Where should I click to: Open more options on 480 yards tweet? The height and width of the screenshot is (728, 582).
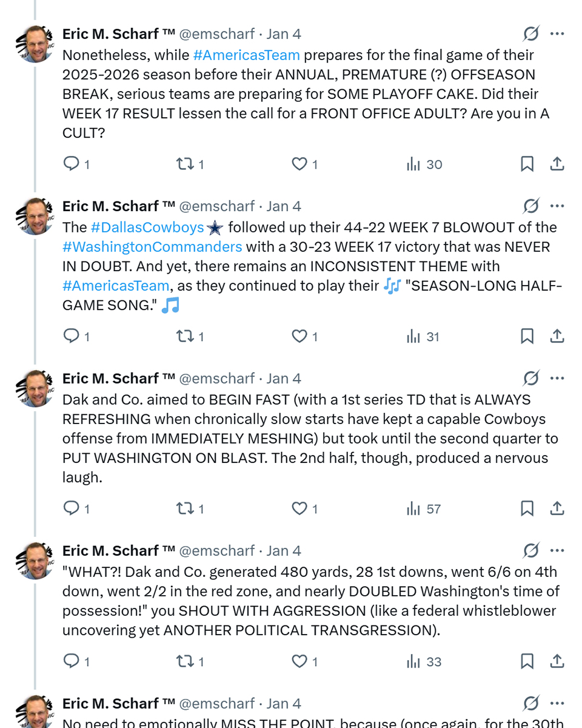[x=557, y=551]
